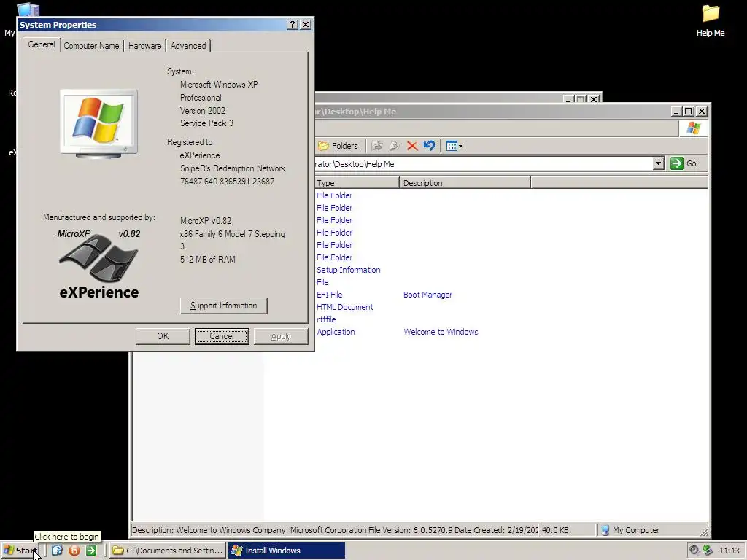Sort by the Description column header
The width and height of the screenshot is (747, 560).
pos(465,183)
